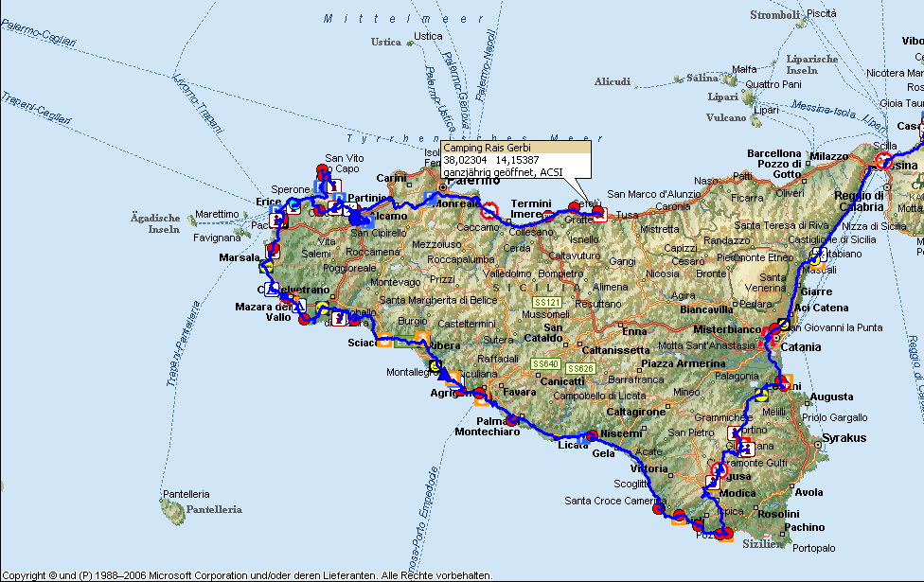Click the Camping Rais Gerbi info balloon
Image resolution: width=924 pixels, height=582 pixels.
(515, 160)
